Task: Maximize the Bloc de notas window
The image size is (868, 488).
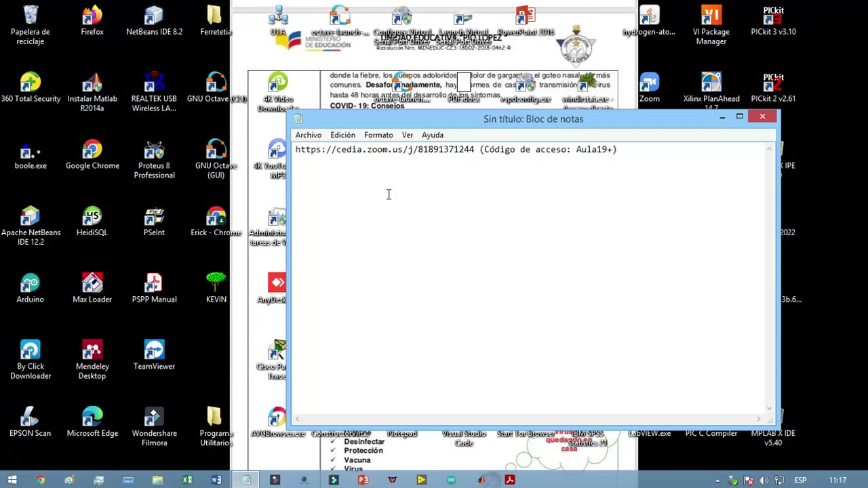Action: pyautogui.click(x=740, y=117)
